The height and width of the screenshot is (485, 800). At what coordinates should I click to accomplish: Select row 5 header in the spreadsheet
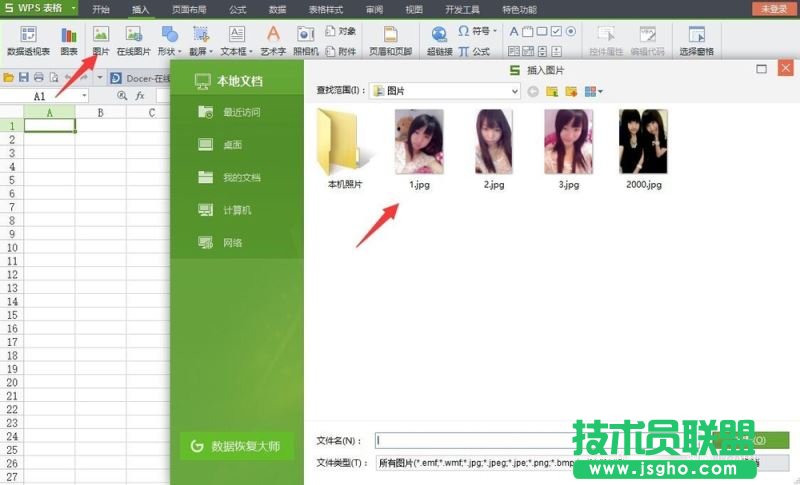12,180
